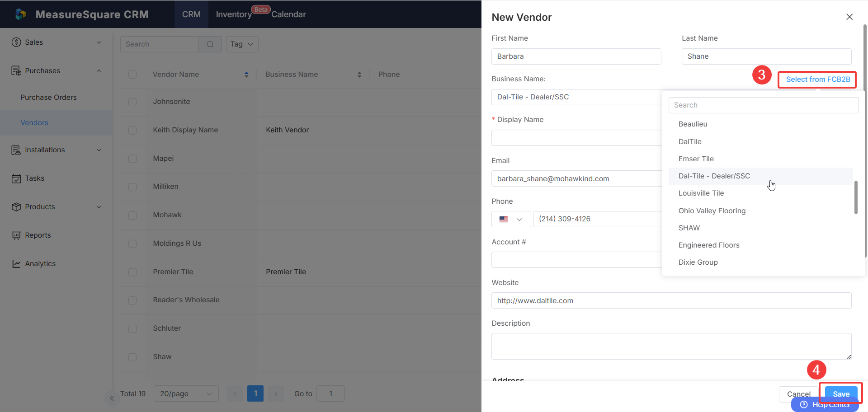868x412 pixels.
Task: Choose Dixie Group from the list
Action: pyautogui.click(x=761, y=262)
